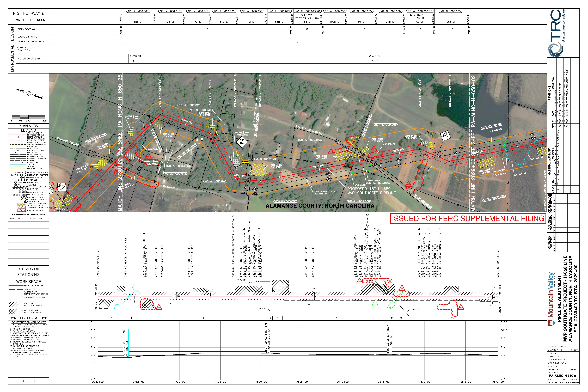588x392 pixels.
Task: Click the HORIZONTAL STATIONING heading
Action: [x=28, y=272]
